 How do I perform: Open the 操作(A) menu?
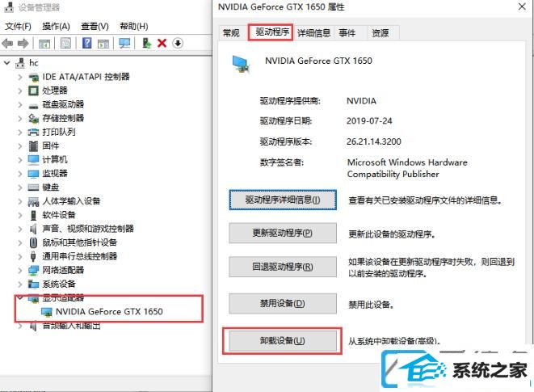[56, 26]
